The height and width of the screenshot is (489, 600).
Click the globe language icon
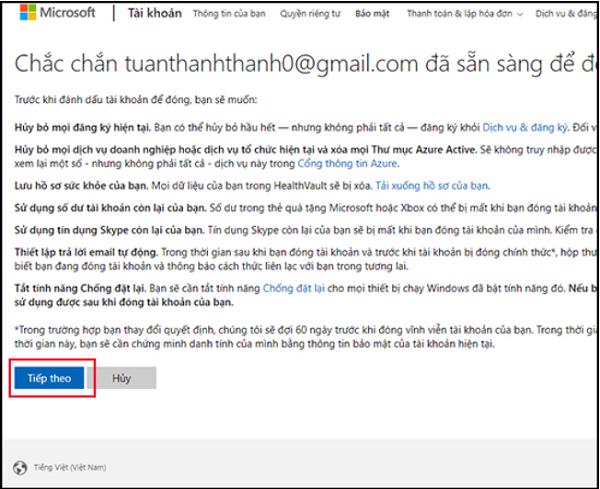(20, 467)
